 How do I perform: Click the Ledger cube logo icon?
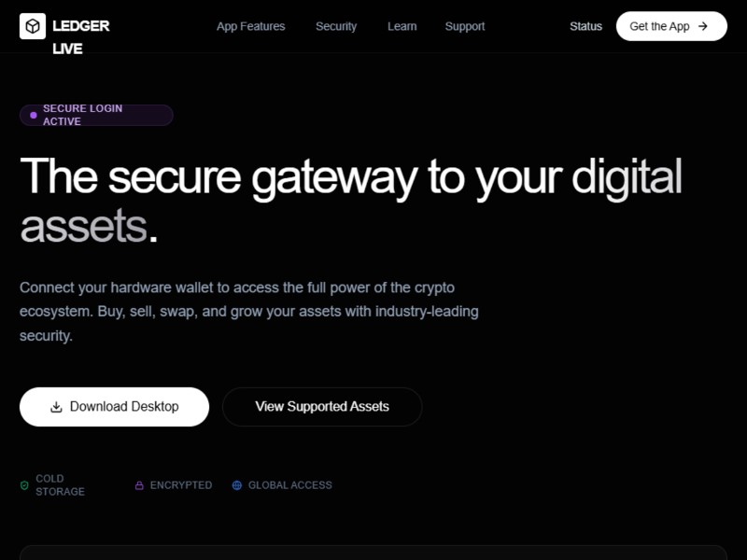point(33,26)
